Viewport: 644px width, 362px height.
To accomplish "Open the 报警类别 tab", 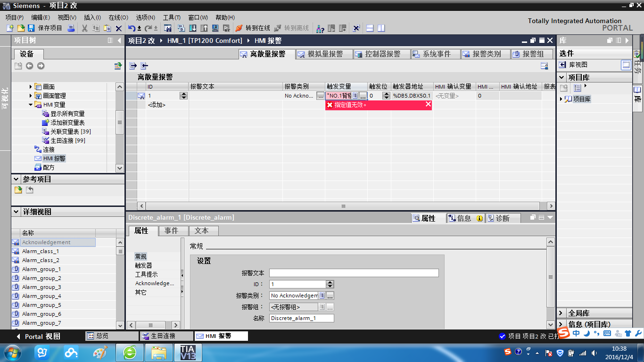I will pos(486,54).
